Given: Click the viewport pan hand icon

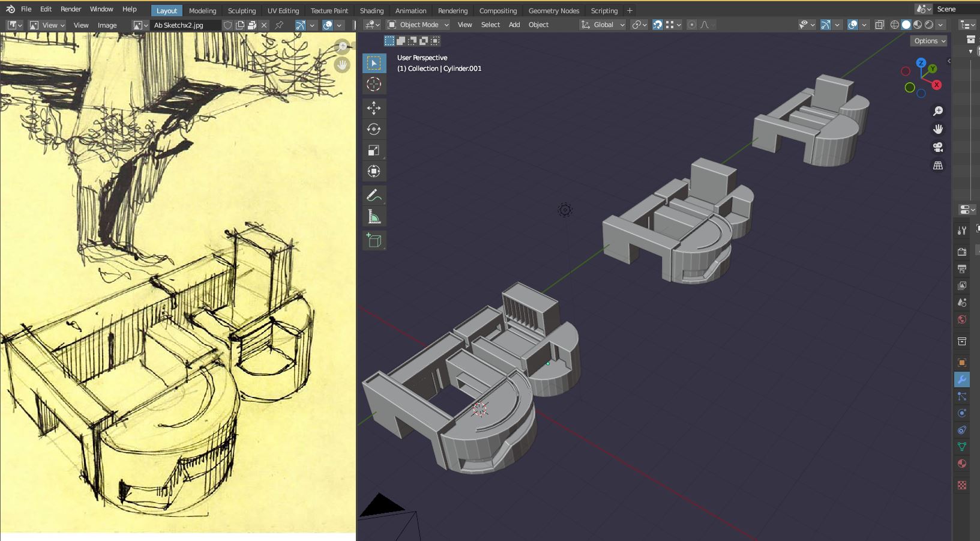Looking at the screenshot, I should [938, 129].
